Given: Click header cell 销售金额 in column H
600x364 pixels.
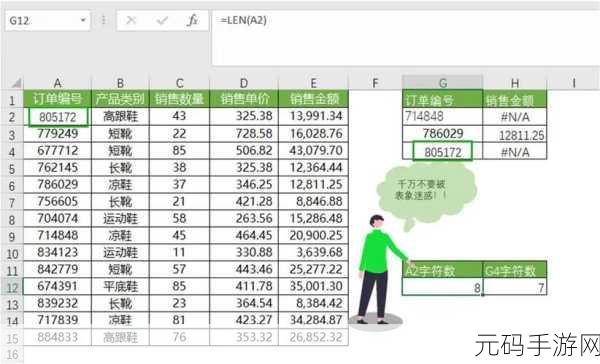Looking at the screenshot, I should tap(515, 100).
